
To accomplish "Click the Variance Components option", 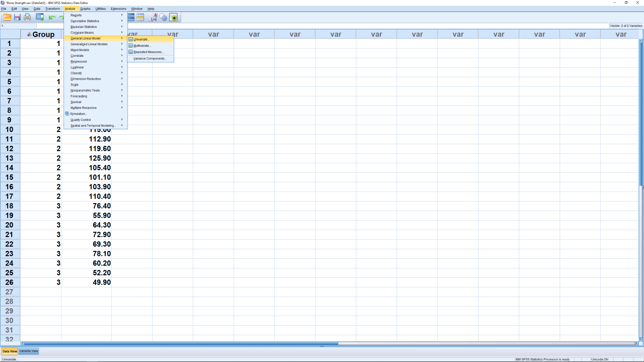I will pos(149,58).
